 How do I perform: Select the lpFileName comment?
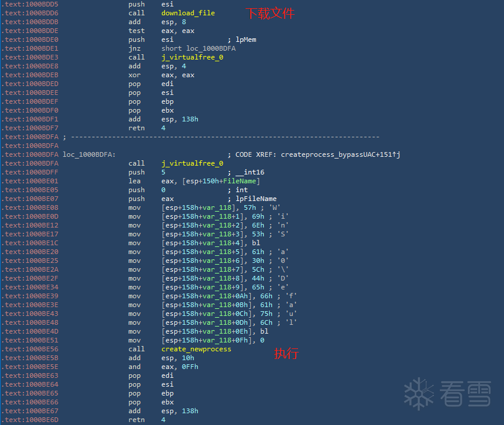(x=256, y=199)
